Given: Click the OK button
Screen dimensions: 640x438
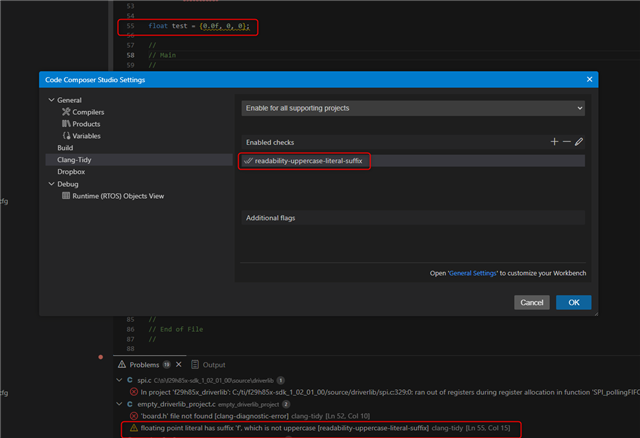Looking at the screenshot, I should coord(573,302).
